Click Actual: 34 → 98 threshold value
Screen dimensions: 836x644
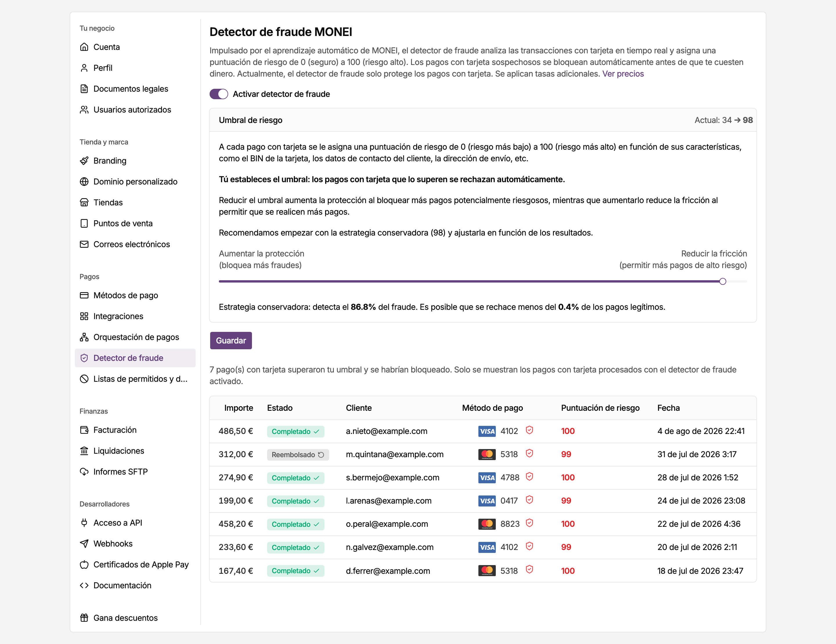click(x=723, y=120)
